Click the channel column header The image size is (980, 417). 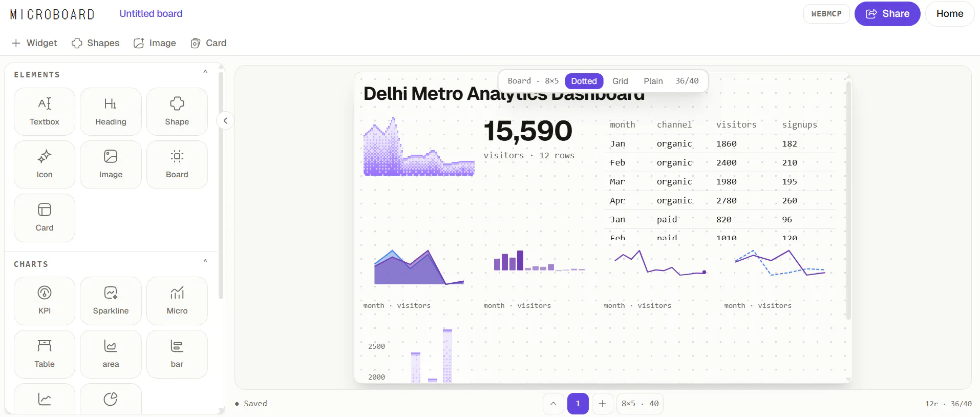click(674, 124)
